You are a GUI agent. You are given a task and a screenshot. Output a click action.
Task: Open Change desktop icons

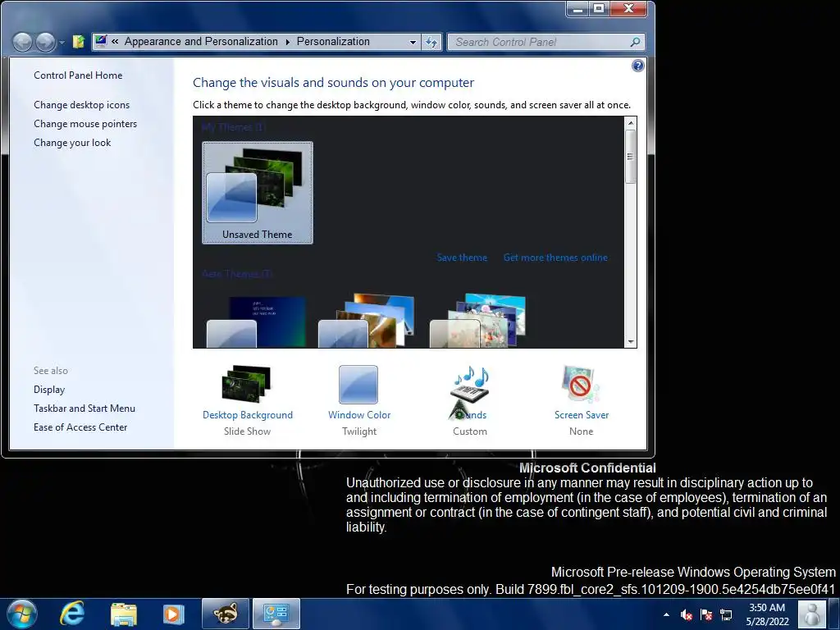click(x=81, y=105)
